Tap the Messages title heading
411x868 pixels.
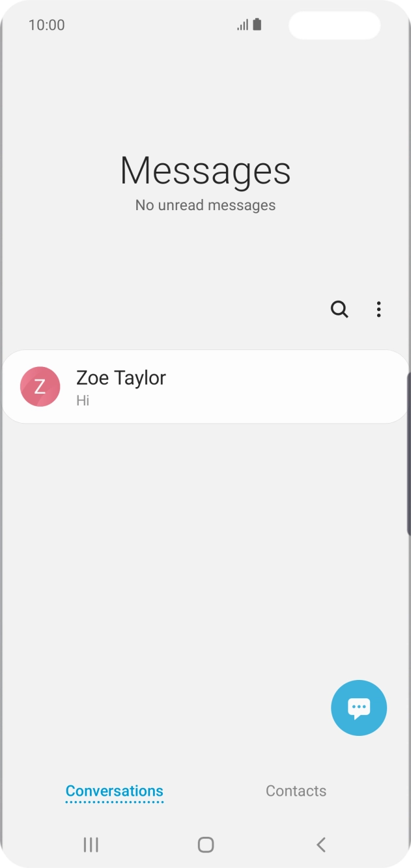click(205, 170)
